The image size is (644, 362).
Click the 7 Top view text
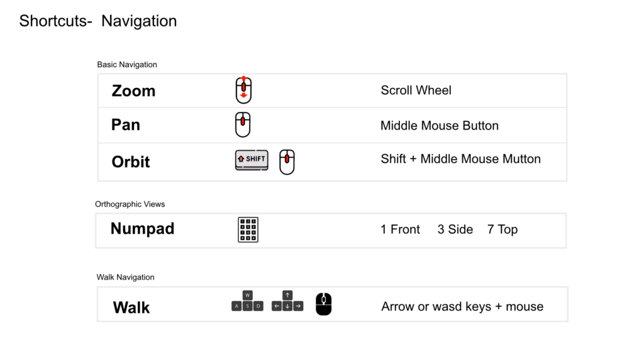pos(502,229)
